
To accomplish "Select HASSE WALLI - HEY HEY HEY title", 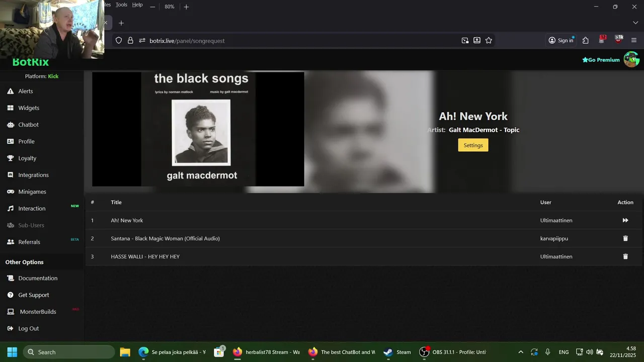I will (x=145, y=256).
